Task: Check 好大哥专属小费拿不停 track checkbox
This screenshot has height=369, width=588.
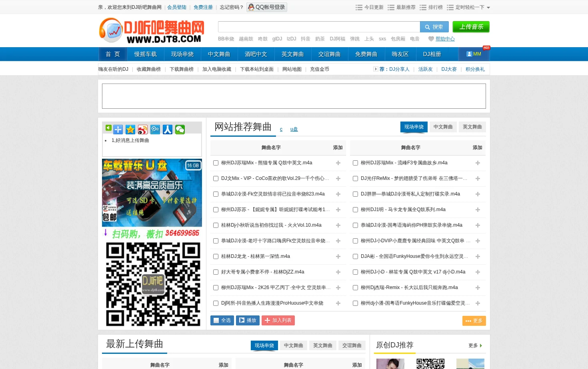Action: coord(216,272)
